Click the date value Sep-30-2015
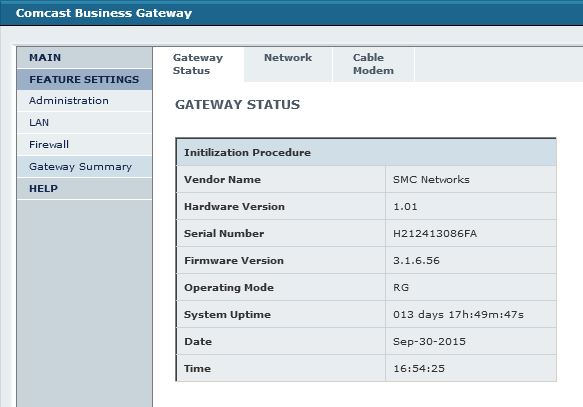This screenshot has width=583, height=407. (x=429, y=342)
